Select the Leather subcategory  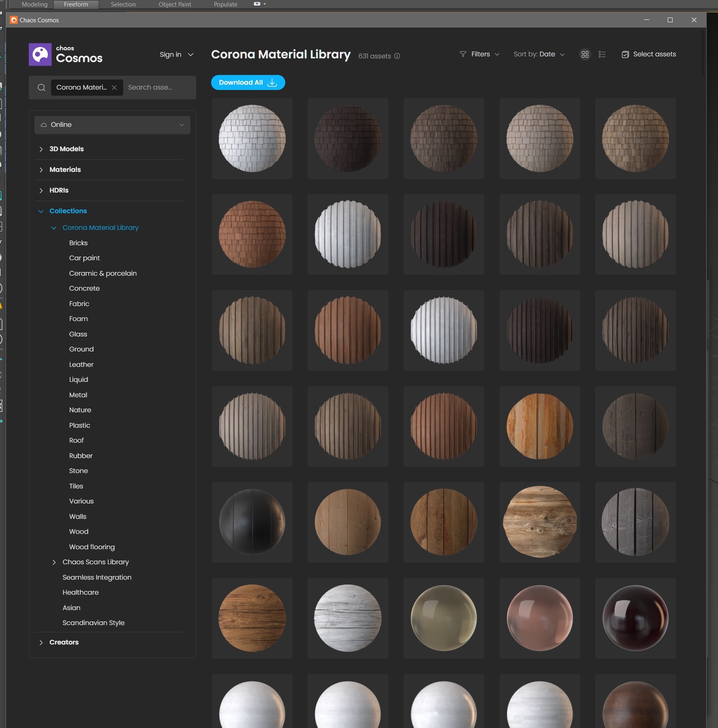point(81,364)
